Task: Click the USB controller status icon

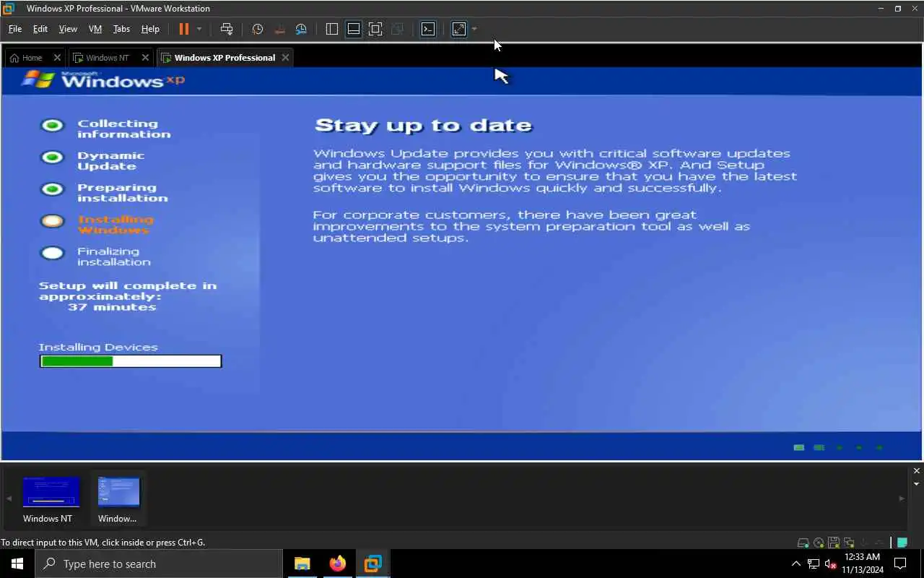Action: coord(879,543)
